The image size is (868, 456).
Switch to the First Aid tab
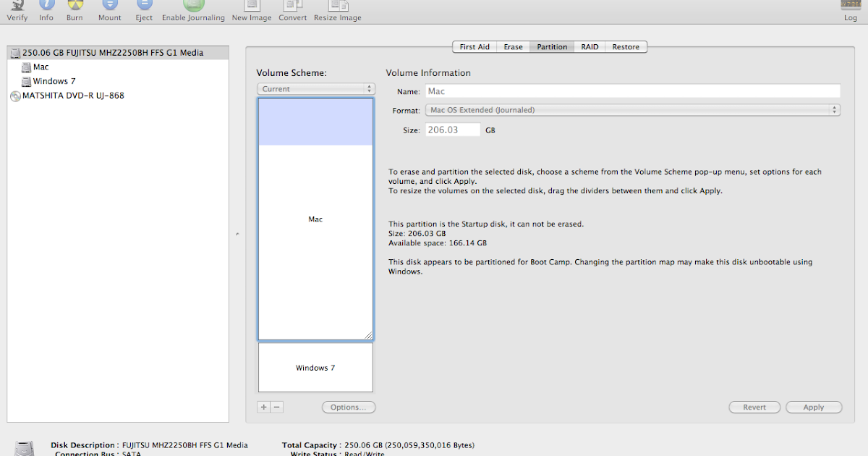(475, 46)
